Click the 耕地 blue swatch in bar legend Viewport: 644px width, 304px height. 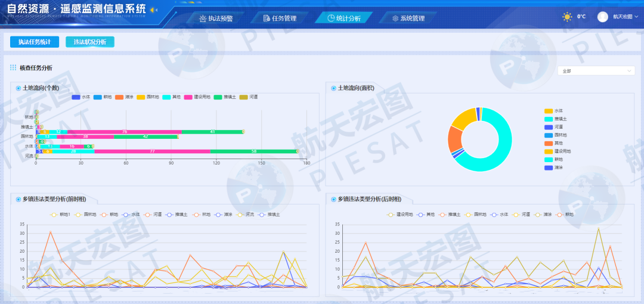click(x=98, y=97)
